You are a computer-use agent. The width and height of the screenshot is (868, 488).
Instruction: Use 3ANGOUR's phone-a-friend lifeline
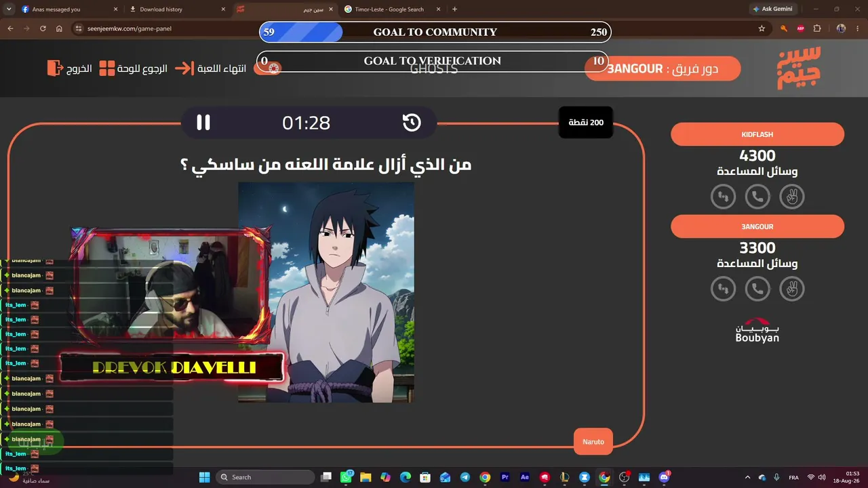click(x=757, y=289)
